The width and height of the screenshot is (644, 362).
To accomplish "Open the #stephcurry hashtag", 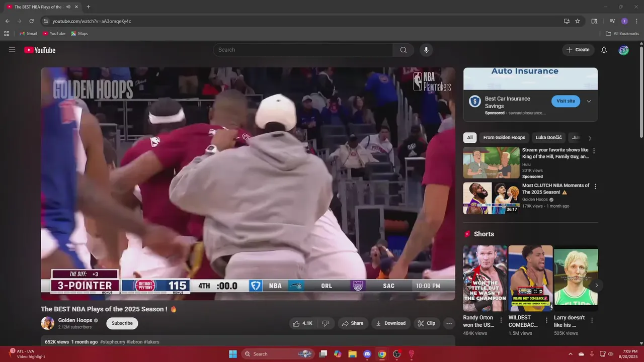I will coord(112,342).
